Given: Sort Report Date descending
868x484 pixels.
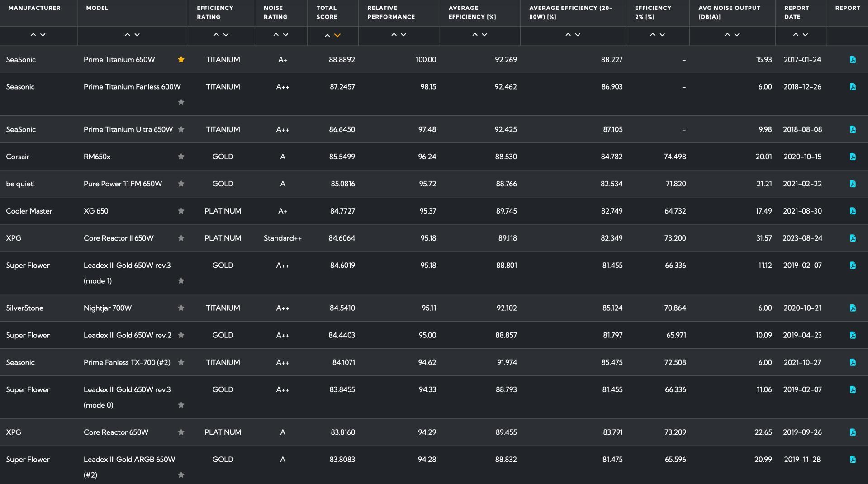Looking at the screenshot, I should pos(805,35).
